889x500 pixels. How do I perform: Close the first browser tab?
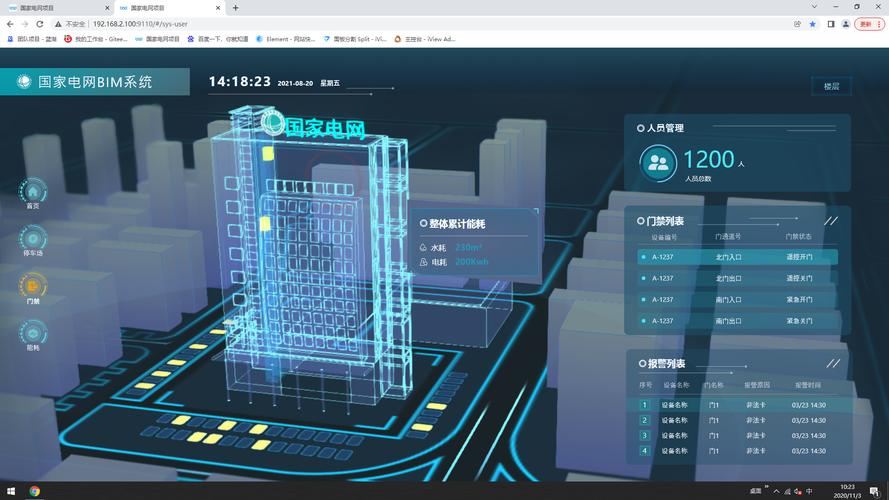(107, 8)
